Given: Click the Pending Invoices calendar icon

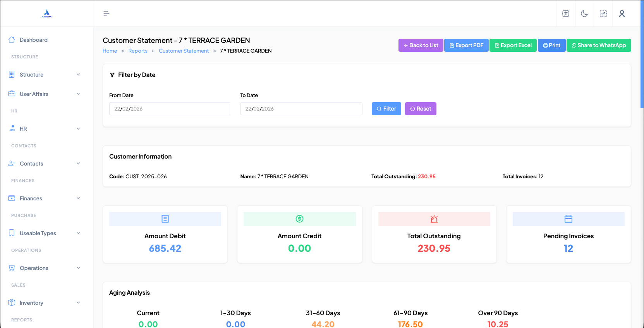Looking at the screenshot, I should coord(568,219).
